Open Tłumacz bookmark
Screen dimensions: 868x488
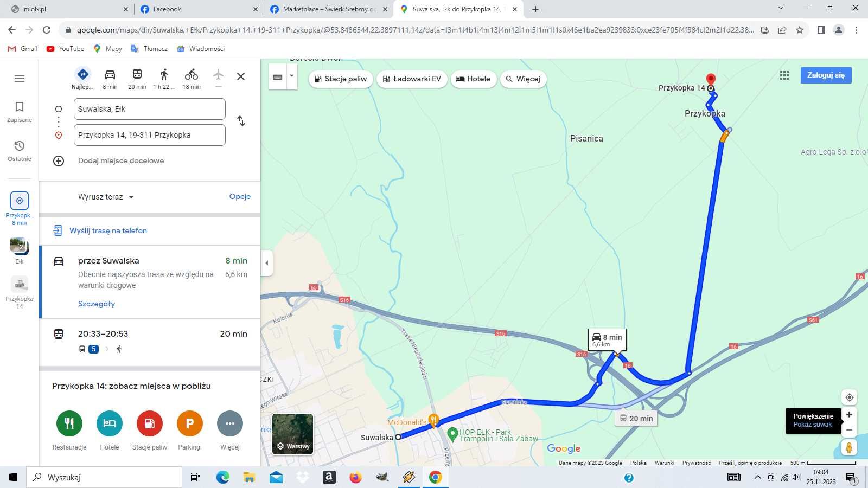[x=149, y=49]
